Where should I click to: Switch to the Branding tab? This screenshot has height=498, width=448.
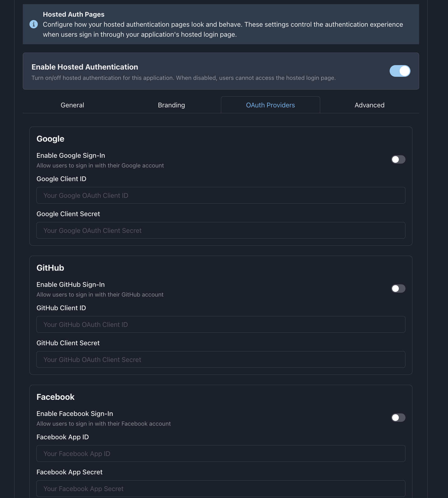tap(171, 105)
